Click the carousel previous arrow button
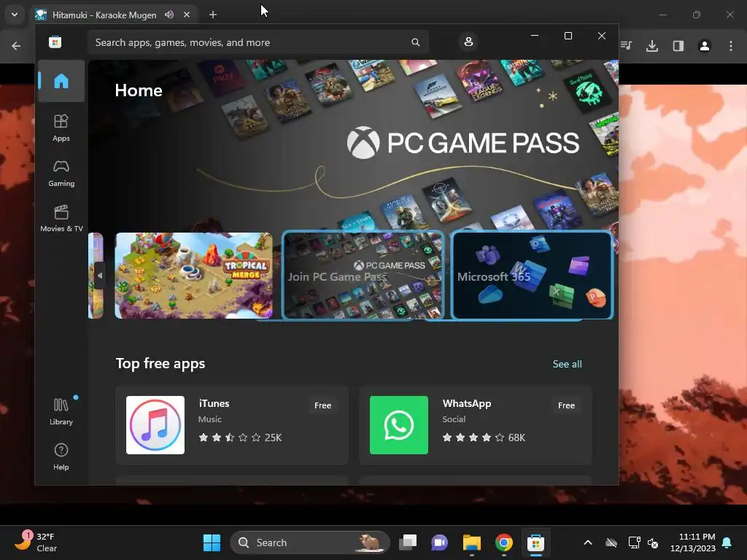The height and width of the screenshot is (560, 747). click(x=99, y=275)
